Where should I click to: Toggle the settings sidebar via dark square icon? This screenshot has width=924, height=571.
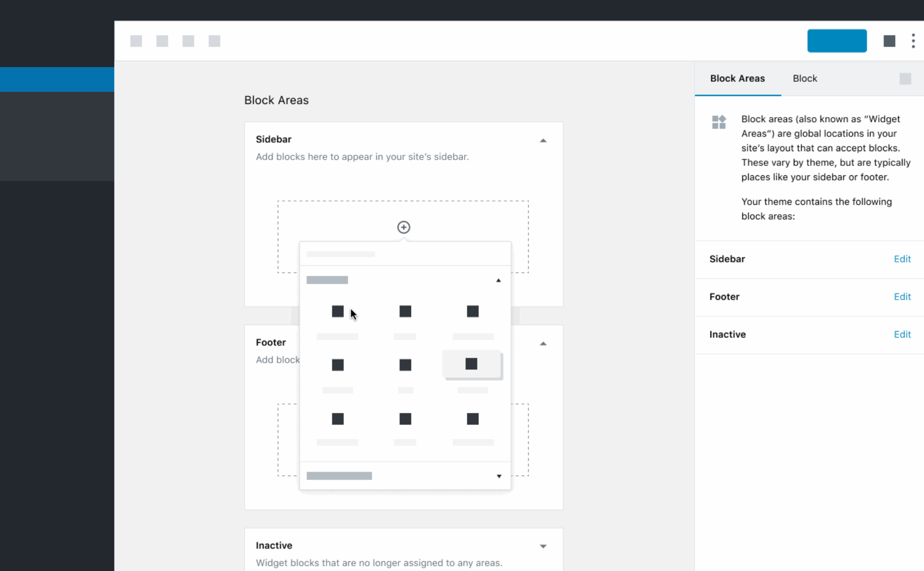click(x=889, y=41)
